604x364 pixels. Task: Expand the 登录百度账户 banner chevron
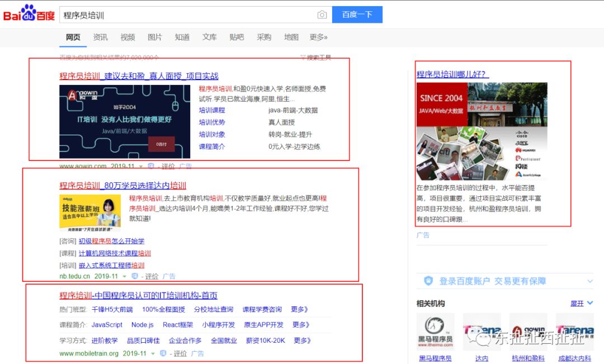(x=589, y=281)
